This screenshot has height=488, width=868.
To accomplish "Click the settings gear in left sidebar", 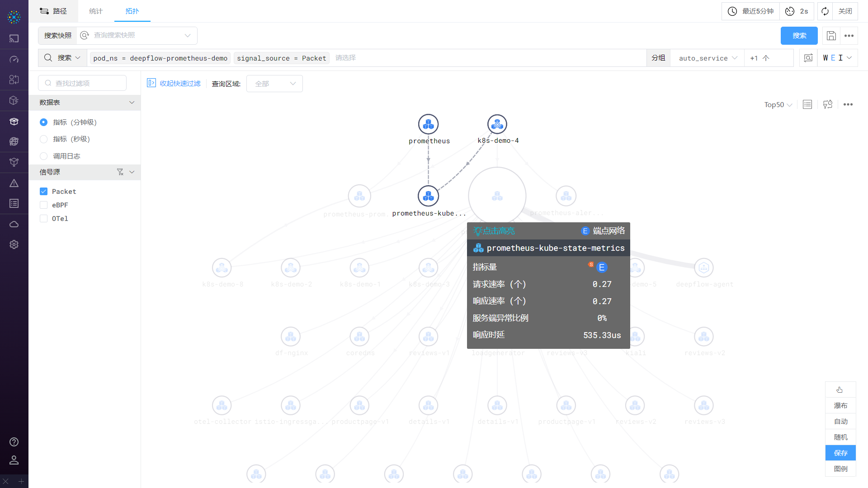I will [x=14, y=244].
